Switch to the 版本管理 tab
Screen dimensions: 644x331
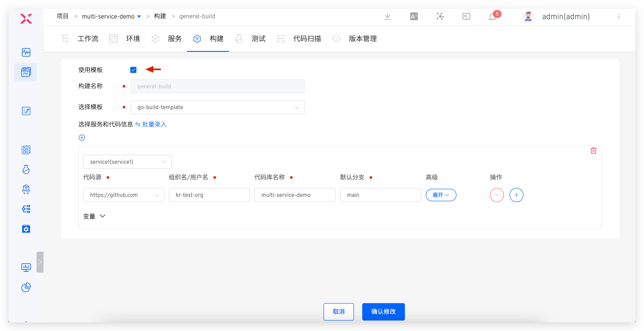click(x=363, y=39)
